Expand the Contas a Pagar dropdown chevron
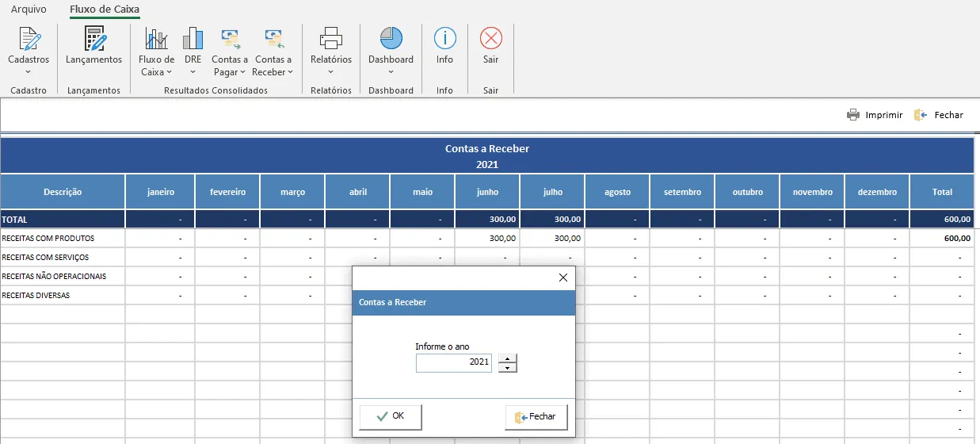Screen dimensions: 980x444 click(242, 72)
